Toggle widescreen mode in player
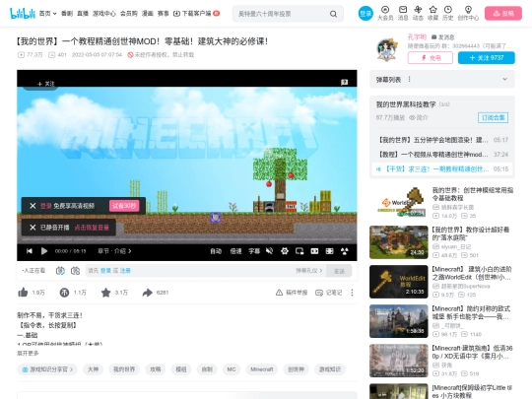 [314, 251]
